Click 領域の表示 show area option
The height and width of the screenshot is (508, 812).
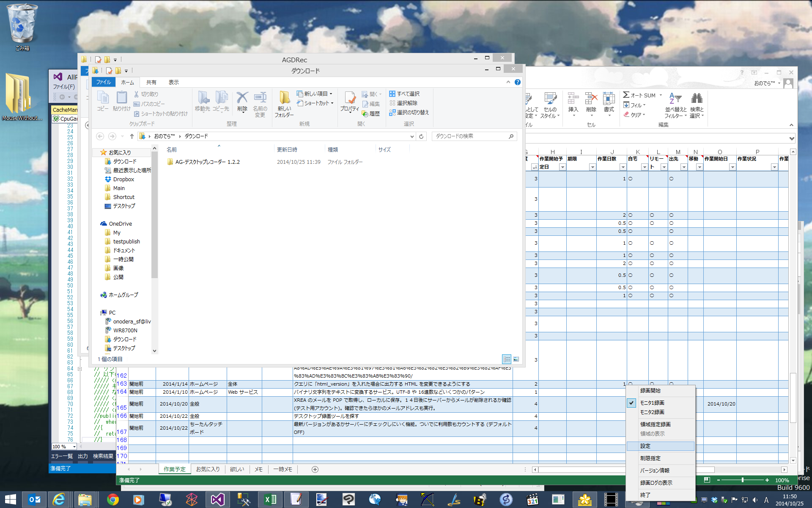[653, 433]
